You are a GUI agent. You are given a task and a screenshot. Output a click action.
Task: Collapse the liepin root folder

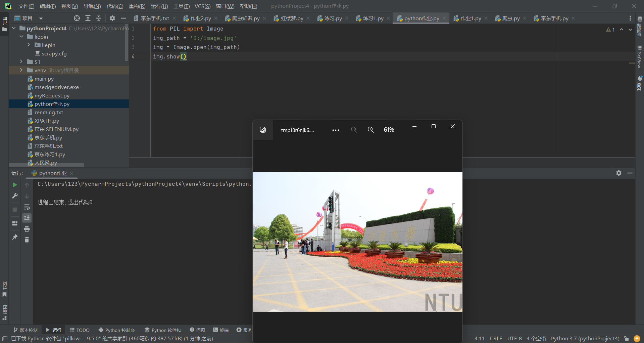pyautogui.click(x=21, y=37)
